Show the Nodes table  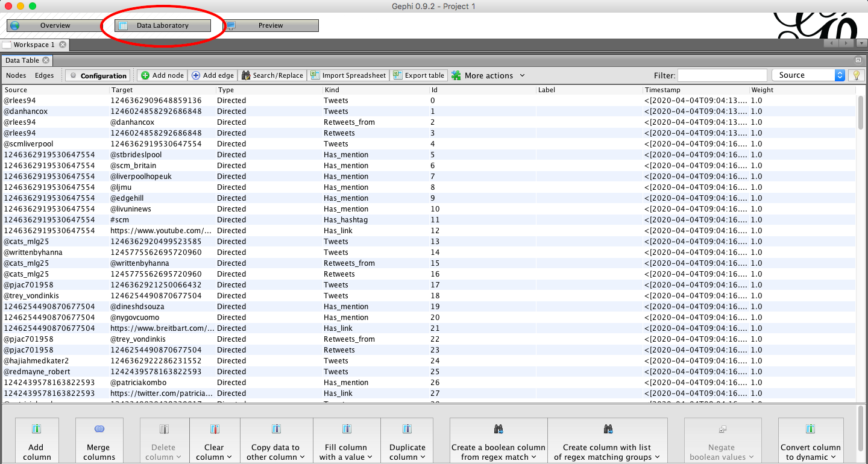click(x=16, y=75)
